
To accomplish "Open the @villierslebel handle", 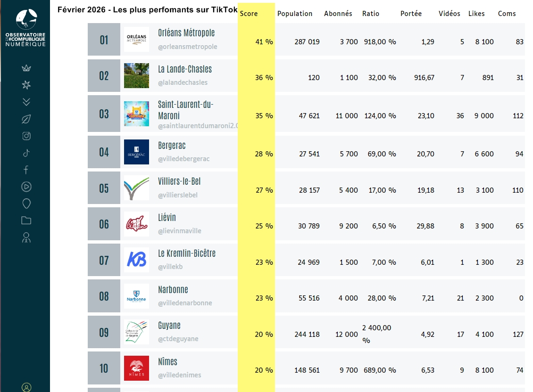I will (178, 195).
